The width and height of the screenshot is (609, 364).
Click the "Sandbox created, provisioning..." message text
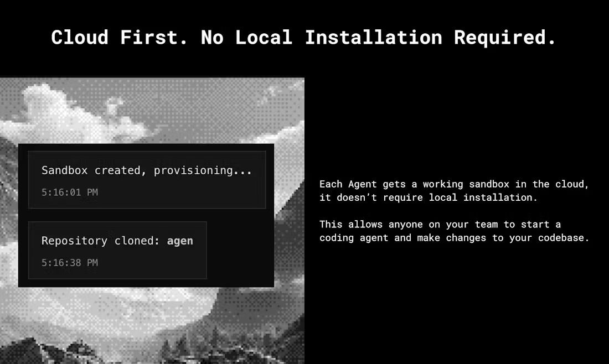pos(147,170)
